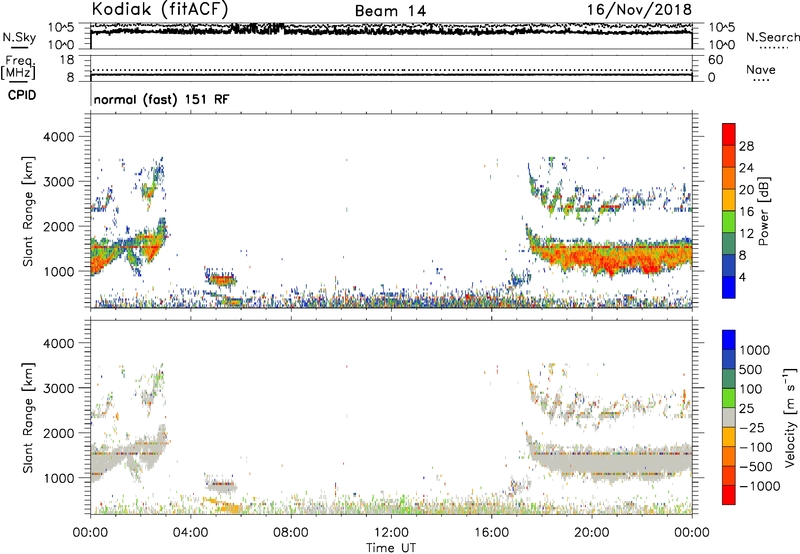Click the '08:00' time axis label
Viewport: 800px width, 554px height.
pos(290,533)
